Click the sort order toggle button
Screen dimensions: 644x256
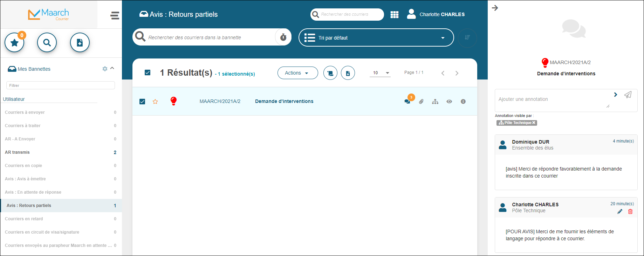click(x=467, y=37)
